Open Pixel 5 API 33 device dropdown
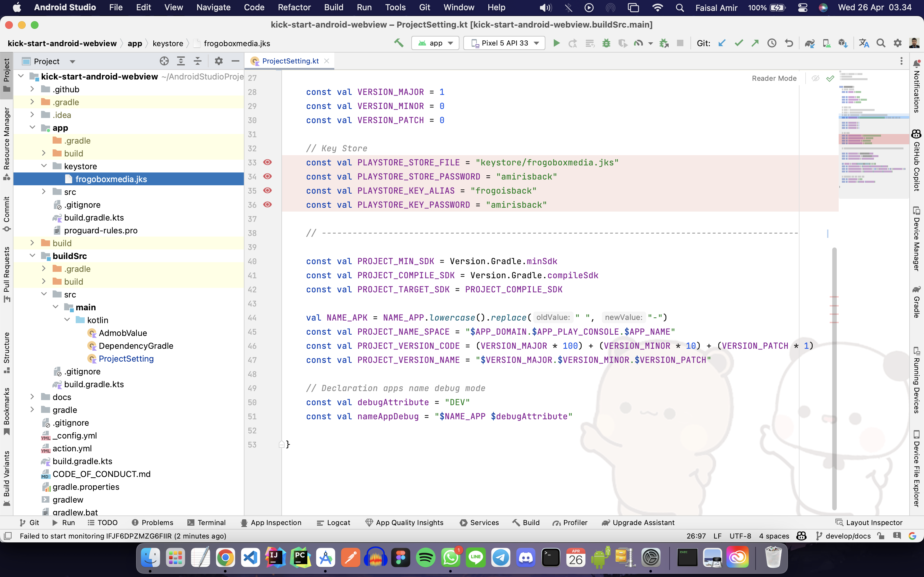 504,43
